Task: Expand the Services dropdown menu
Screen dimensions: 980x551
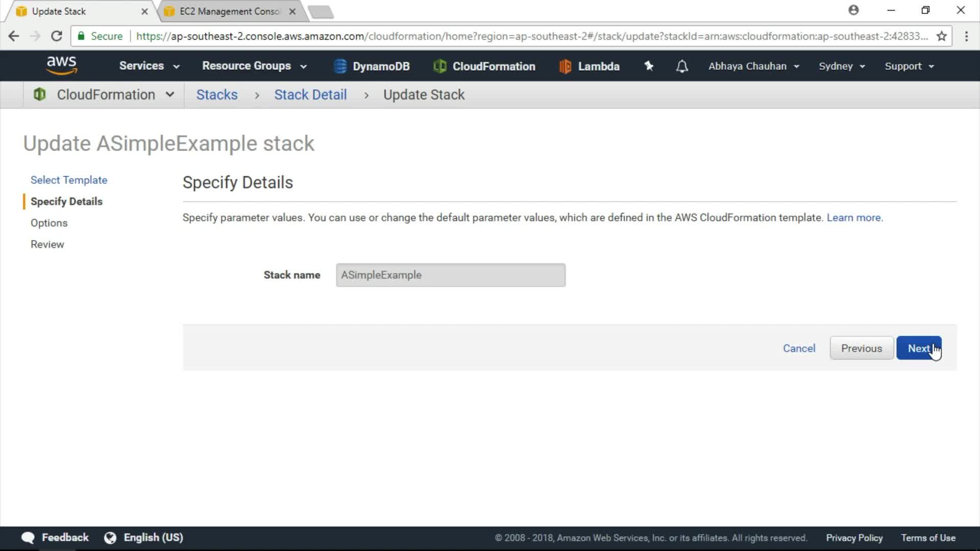Action: 149,66
